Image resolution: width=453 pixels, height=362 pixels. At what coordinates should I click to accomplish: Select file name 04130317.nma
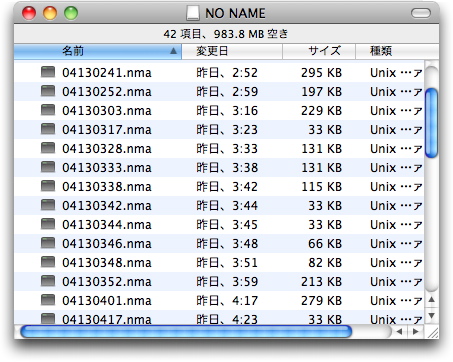107,130
